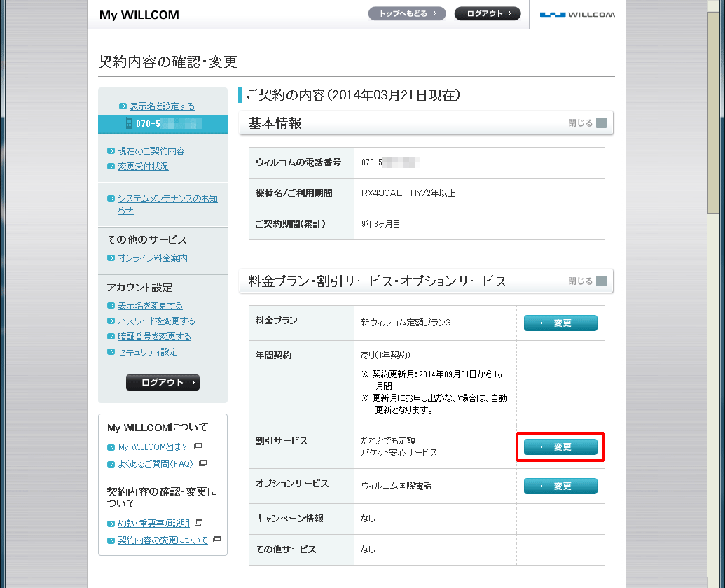
Task: Click 表示名を変更する link
Action: tap(151, 306)
